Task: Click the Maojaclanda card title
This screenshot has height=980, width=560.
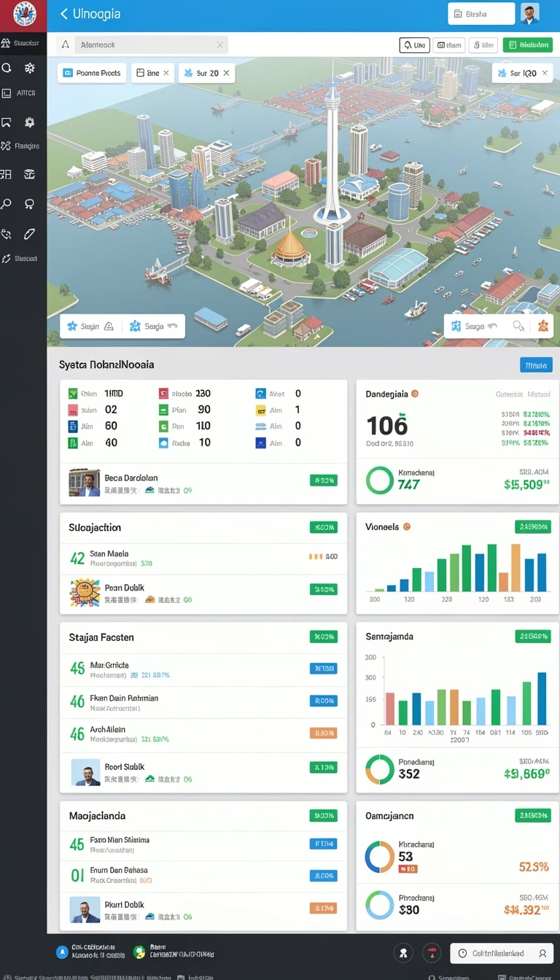Action: pos(97,816)
